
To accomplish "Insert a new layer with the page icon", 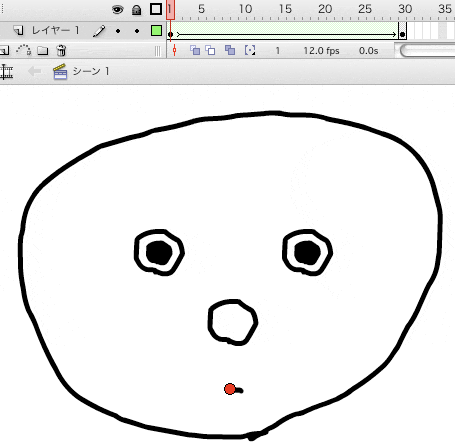I will 5,51.
